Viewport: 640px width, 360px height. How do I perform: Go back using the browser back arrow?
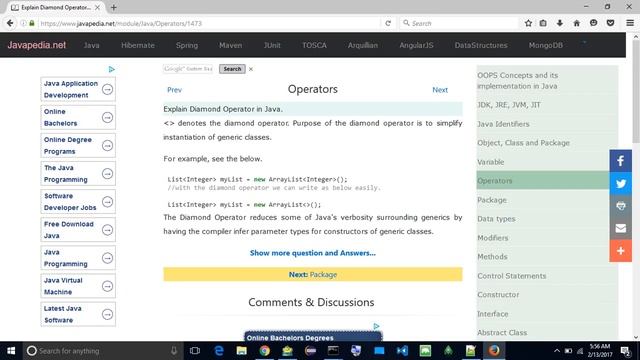tap(10, 23)
